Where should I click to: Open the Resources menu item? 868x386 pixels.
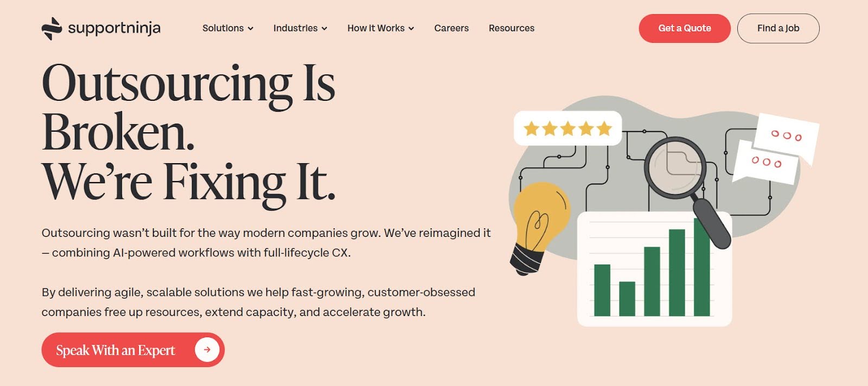pyautogui.click(x=512, y=28)
